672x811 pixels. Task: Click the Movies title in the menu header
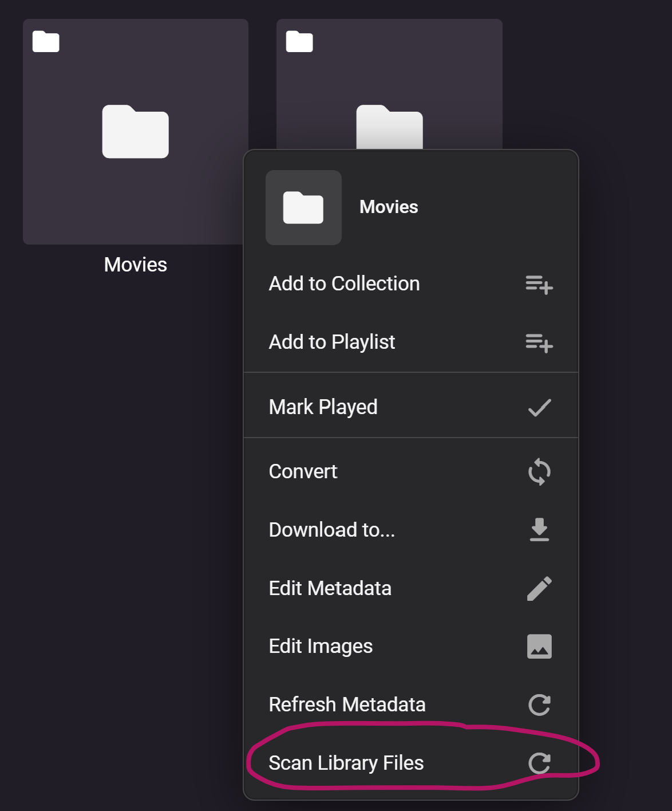coord(389,207)
